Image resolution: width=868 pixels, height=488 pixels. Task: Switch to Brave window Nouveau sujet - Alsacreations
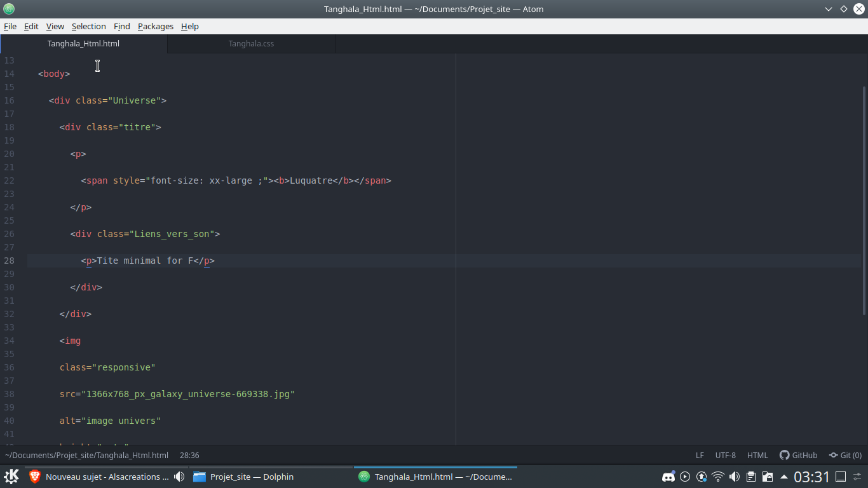click(x=99, y=477)
